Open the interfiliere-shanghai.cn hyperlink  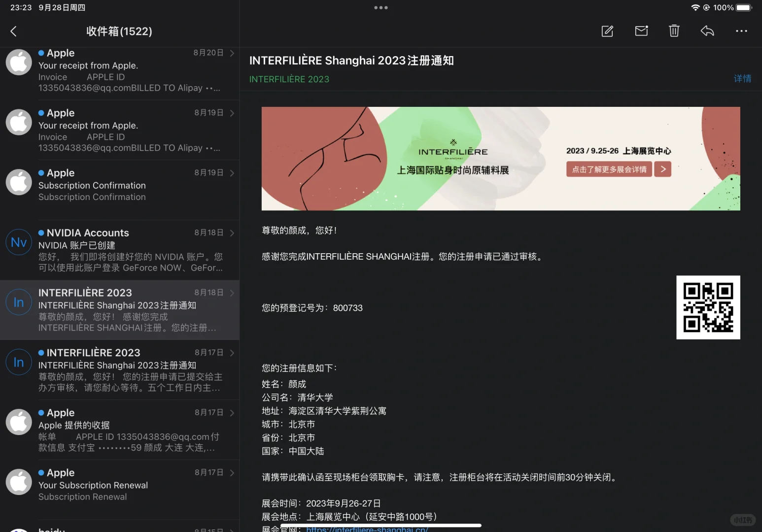(367, 529)
